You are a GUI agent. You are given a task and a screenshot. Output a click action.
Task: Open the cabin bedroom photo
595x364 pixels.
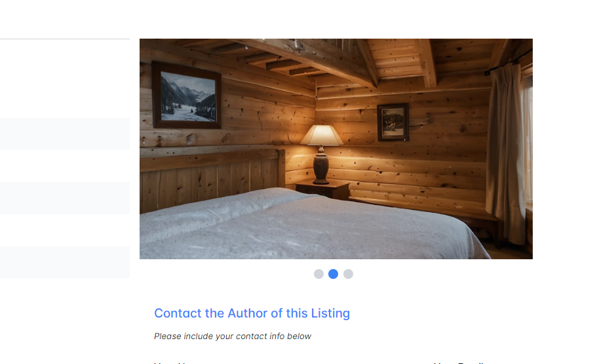pos(336,149)
